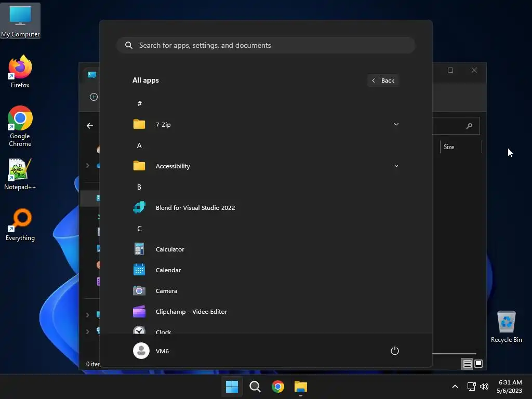Open the power options button
The height and width of the screenshot is (399, 532).
click(x=395, y=351)
